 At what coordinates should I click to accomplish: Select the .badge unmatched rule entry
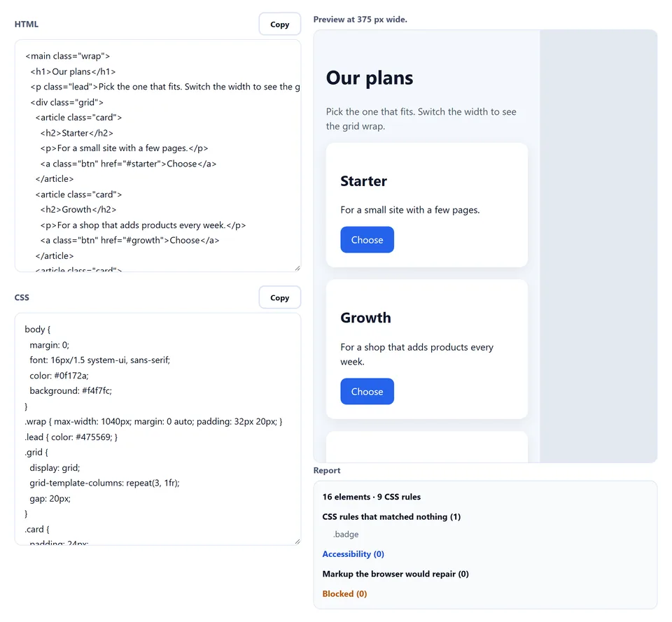(346, 534)
